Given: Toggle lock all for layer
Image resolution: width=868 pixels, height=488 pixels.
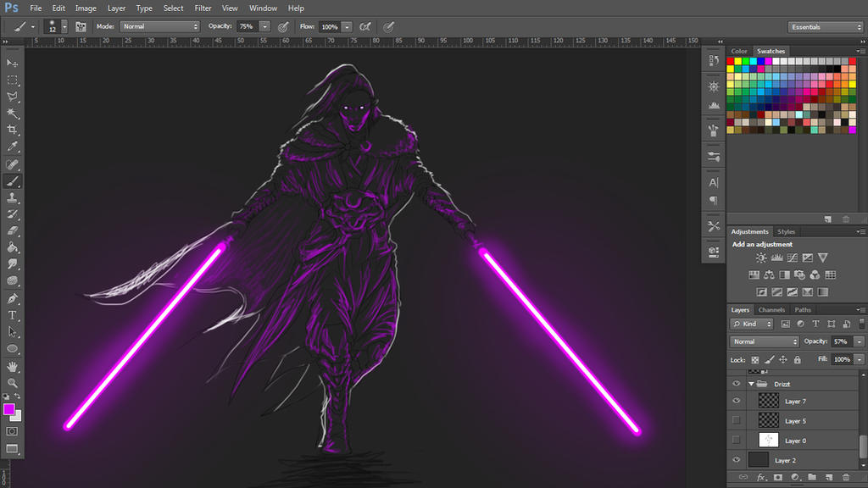Looking at the screenshot, I should pyautogui.click(x=797, y=359).
